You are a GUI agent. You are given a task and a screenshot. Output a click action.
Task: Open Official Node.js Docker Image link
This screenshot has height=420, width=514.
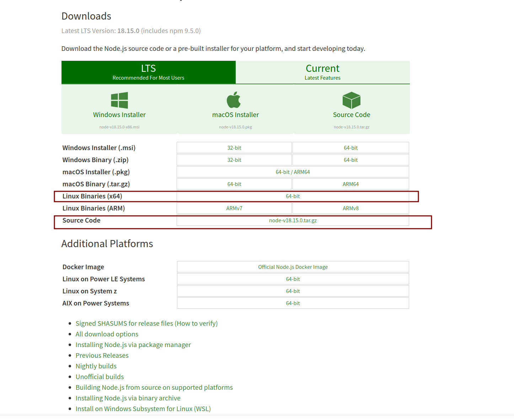coord(293,267)
